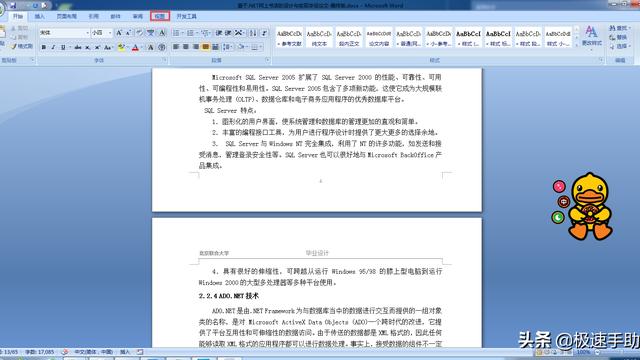Screen dimensions: 640x360
Task: Click the Enclose Characters icon
Action: tap(162, 47)
